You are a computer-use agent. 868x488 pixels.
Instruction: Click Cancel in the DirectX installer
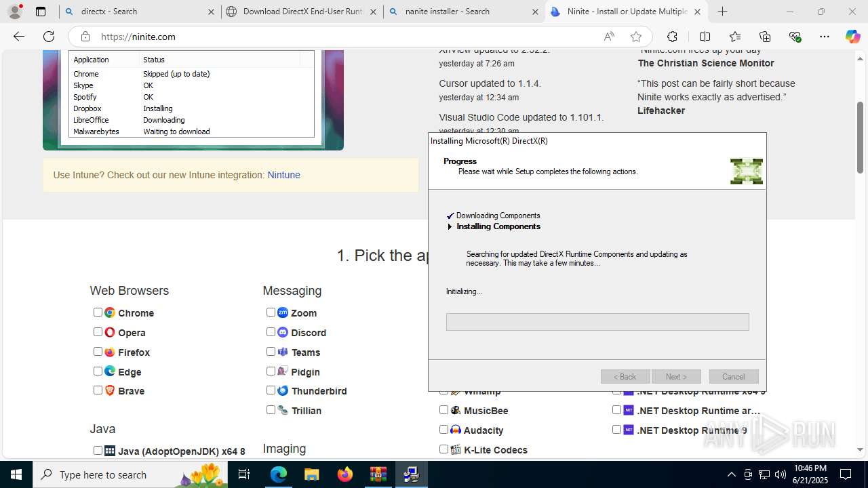(x=734, y=377)
